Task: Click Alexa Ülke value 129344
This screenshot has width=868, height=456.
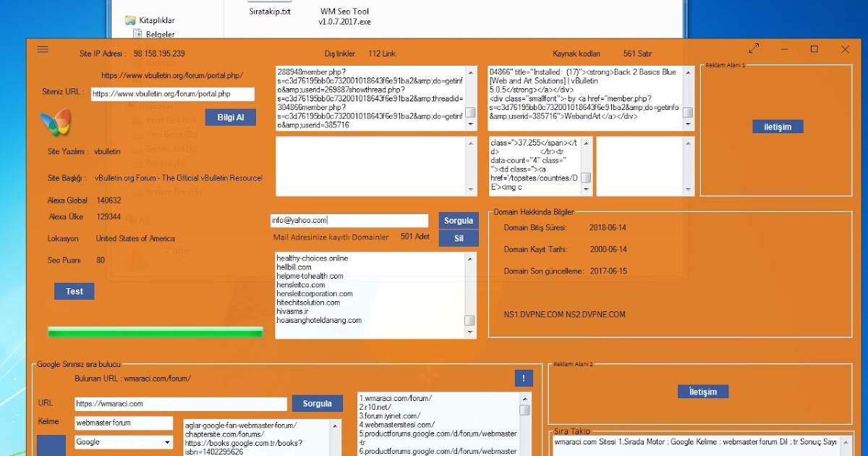Action: click(x=109, y=216)
